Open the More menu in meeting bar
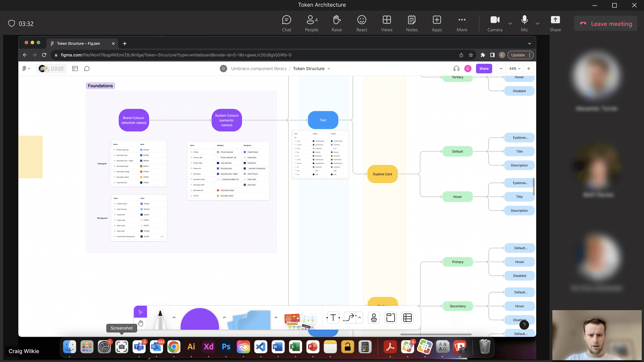This screenshot has width=644, height=362. pos(462,24)
